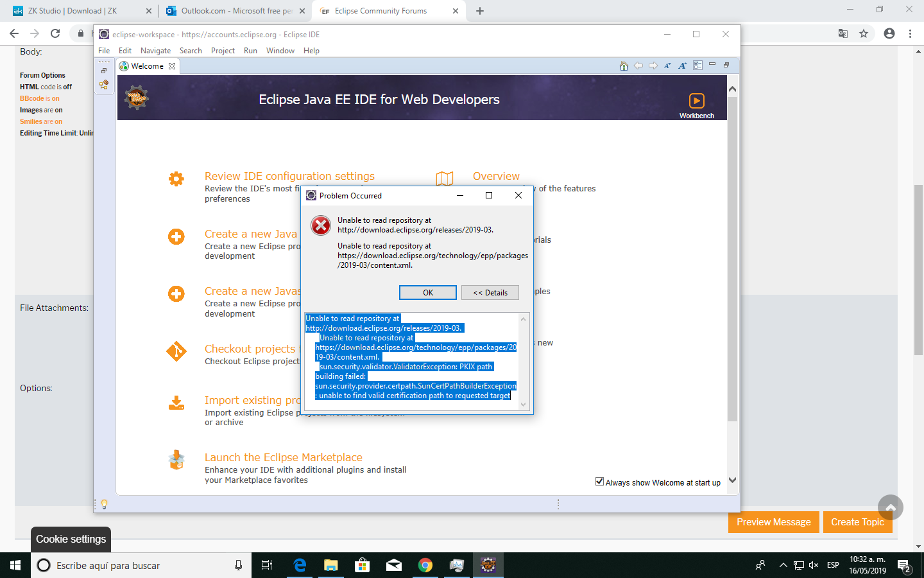The width and height of the screenshot is (924, 578).
Task: Open the Workbench icon
Action: (x=697, y=101)
